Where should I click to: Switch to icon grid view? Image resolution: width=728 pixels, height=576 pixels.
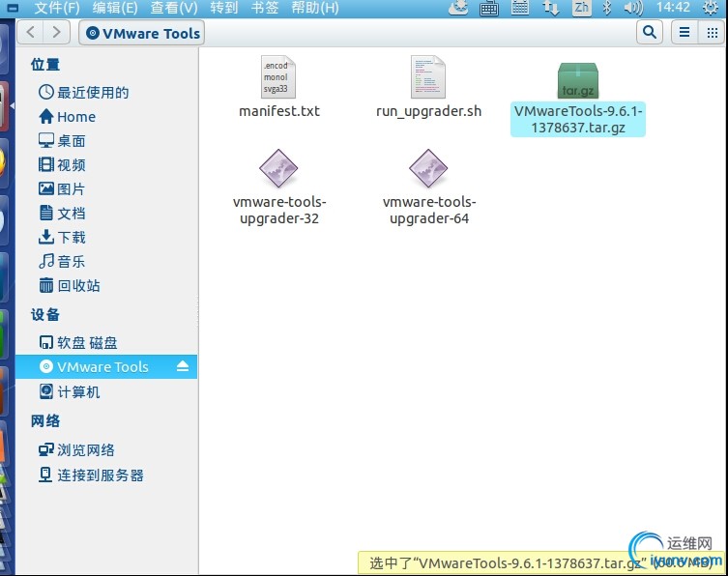pyautogui.click(x=712, y=33)
